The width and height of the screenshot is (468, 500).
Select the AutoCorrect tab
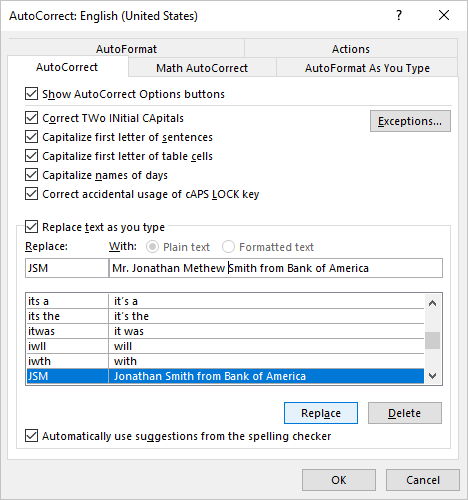(x=67, y=67)
